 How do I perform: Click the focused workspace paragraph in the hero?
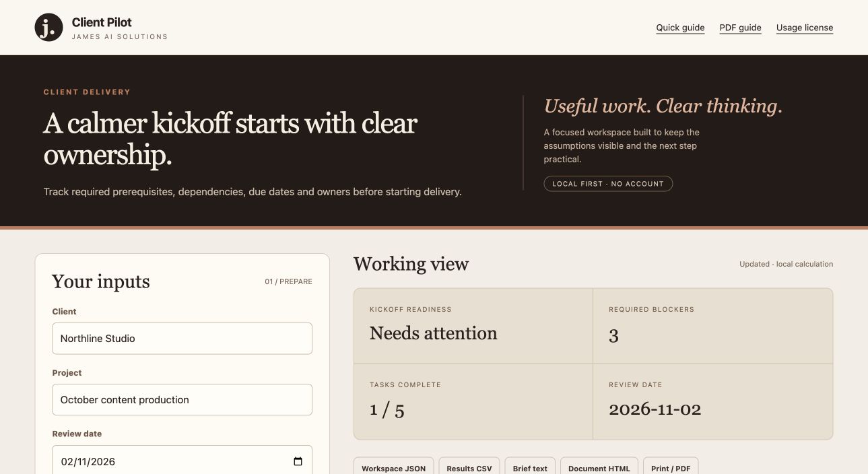pyautogui.click(x=622, y=146)
